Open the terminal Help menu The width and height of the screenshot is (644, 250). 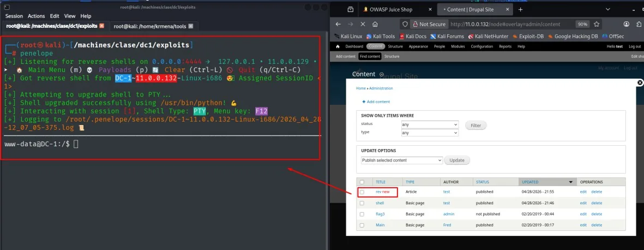86,16
